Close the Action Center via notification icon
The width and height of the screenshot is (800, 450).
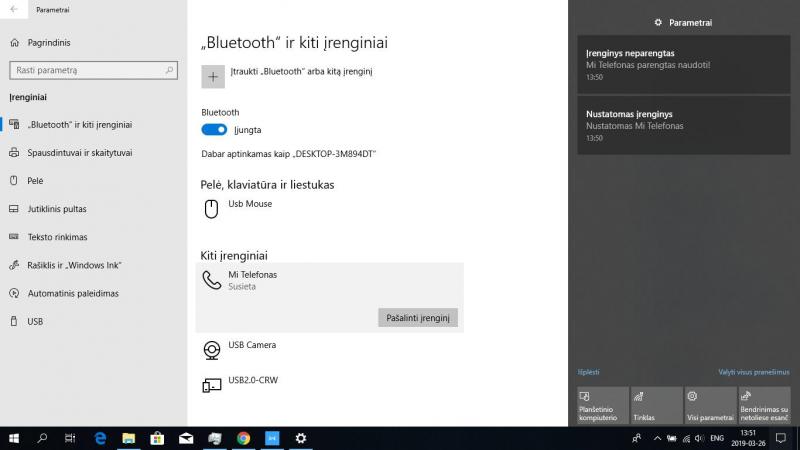pos(781,438)
